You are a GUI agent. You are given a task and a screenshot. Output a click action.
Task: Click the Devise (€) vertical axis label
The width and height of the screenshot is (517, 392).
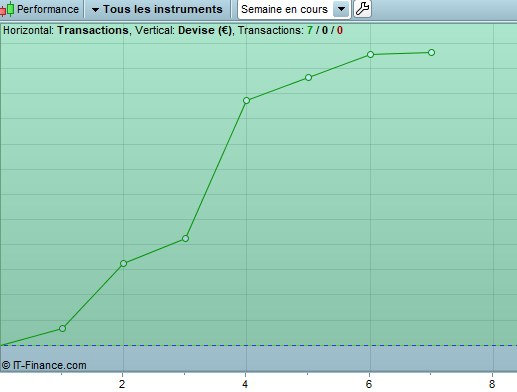(x=205, y=30)
